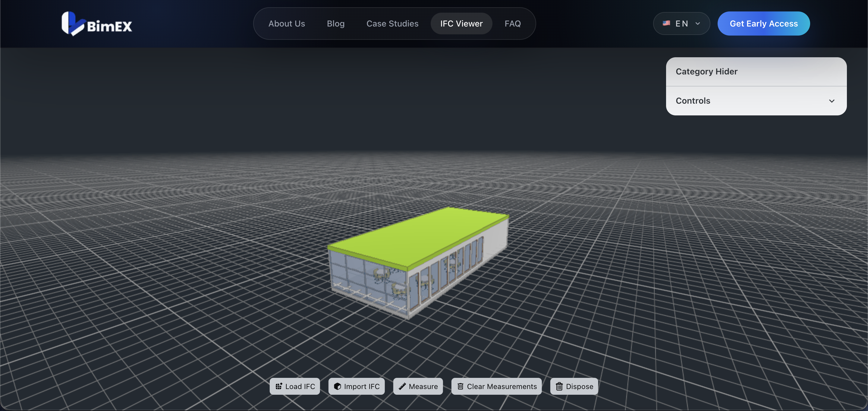Open the FAQ page
The height and width of the screenshot is (411, 868).
[x=512, y=24]
